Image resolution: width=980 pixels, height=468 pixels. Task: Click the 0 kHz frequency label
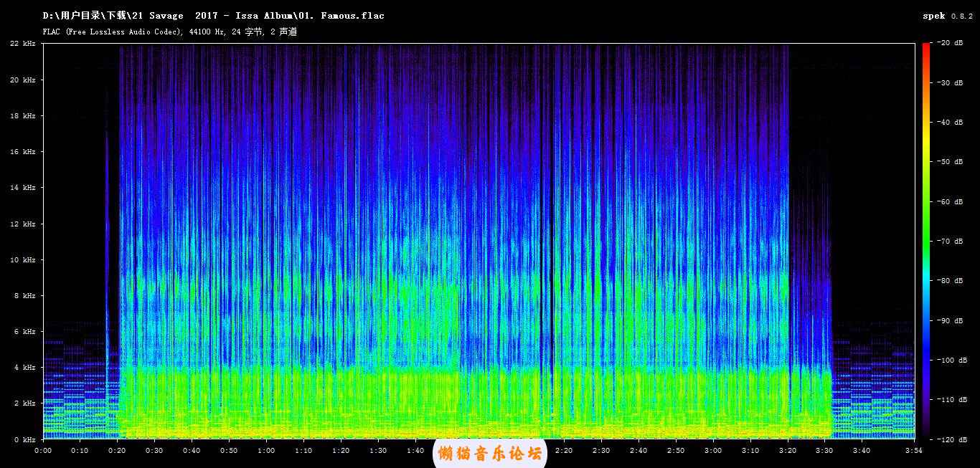click(x=25, y=439)
